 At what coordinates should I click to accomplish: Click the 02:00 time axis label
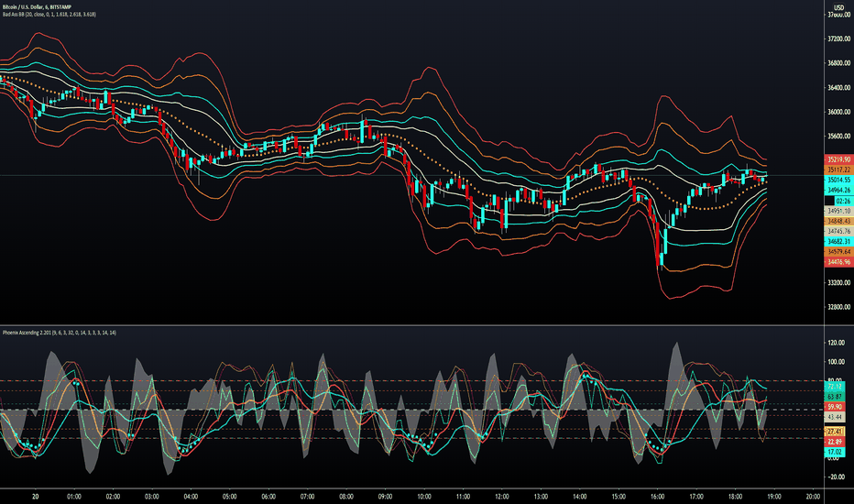113,497
